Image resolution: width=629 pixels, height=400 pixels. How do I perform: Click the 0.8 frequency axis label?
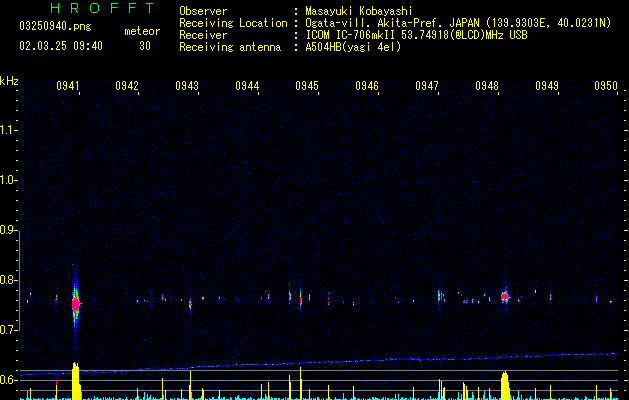(8, 280)
